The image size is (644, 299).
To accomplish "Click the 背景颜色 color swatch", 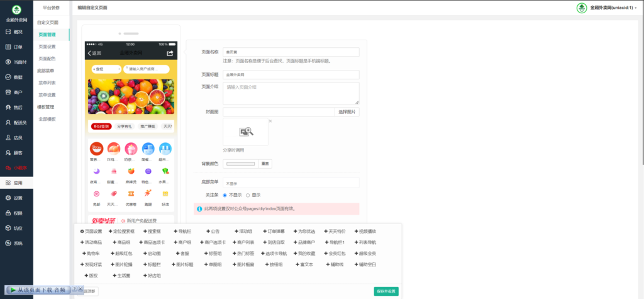I will (241, 164).
